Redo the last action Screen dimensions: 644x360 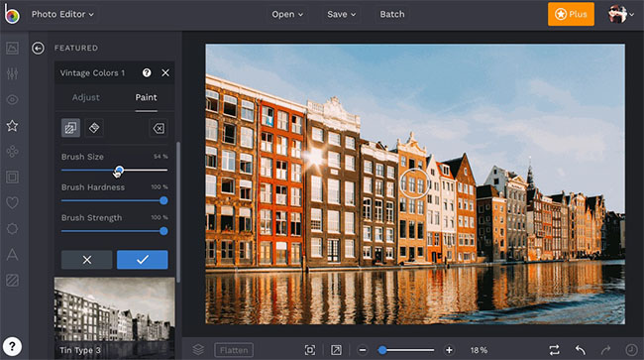(x=605, y=350)
